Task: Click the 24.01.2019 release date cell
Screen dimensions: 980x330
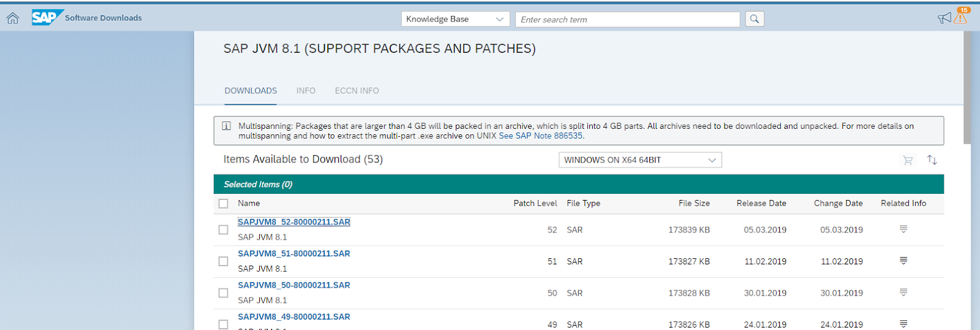Action: pos(765,324)
